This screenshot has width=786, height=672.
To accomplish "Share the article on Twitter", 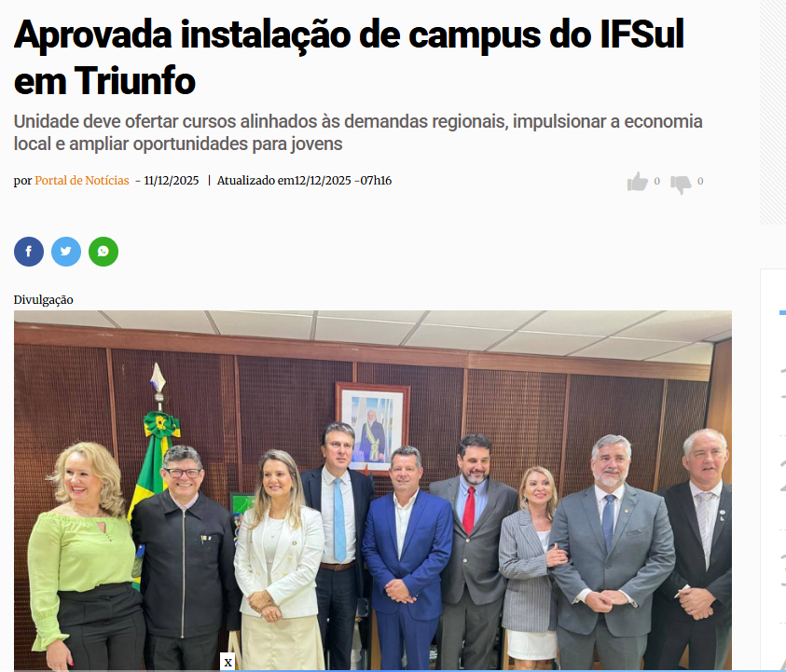I will pos(66,252).
